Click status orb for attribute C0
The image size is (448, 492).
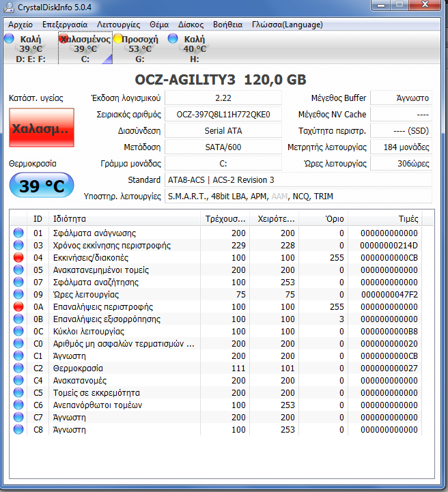pos(18,343)
